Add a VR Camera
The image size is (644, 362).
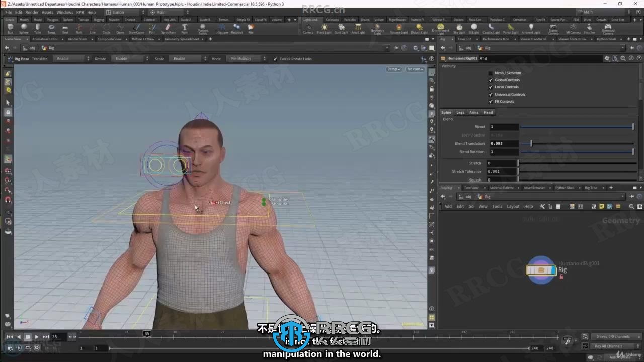[573, 29]
